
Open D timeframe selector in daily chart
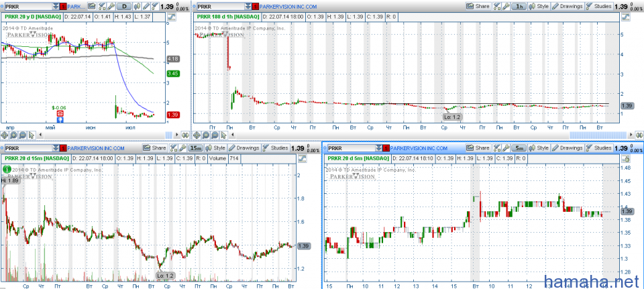click(x=124, y=6)
